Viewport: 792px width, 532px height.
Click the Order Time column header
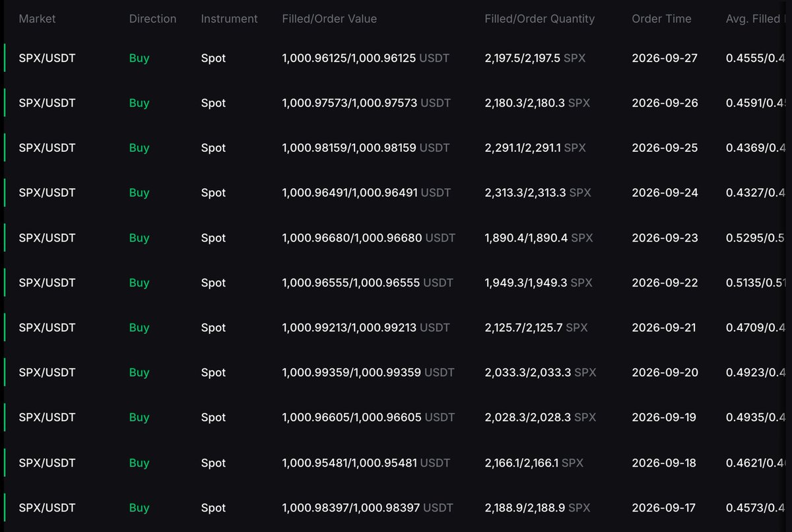tap(661, 18)
